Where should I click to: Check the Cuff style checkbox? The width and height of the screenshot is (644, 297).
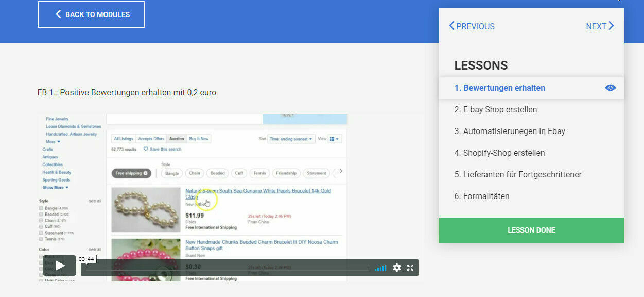click(41, 227)
